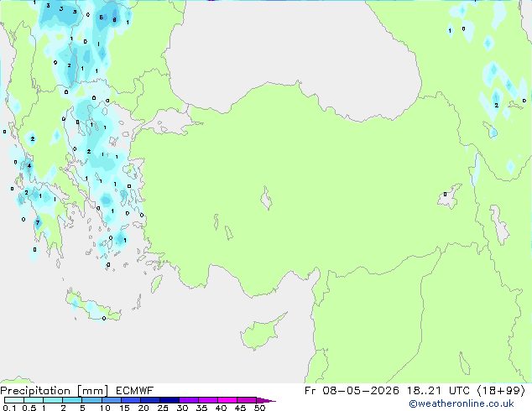
Task: Click the map value '4' on western Greece
Action: (29, 166)
